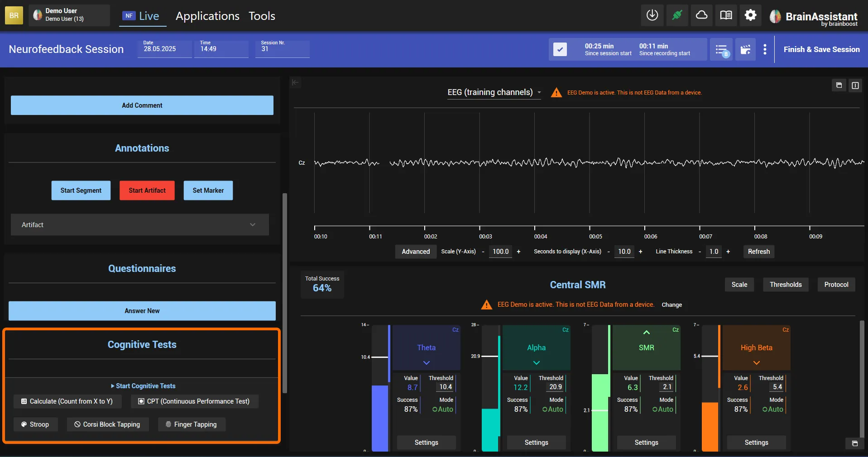Click the Add Comment button
Viewport: 868px width, 457px height.
click(142, 105)
